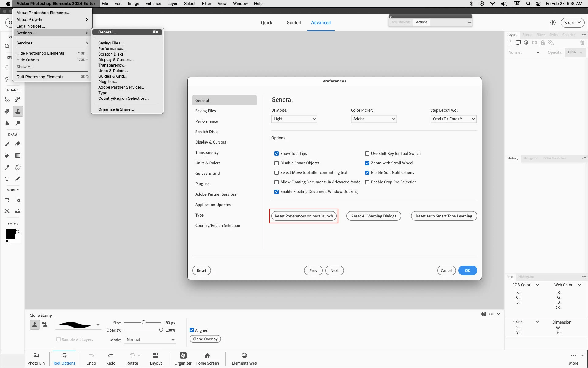The height and width of the screenshot is (368, 588).
Task: Open the UI Mode dropdown
Action: [x=294, y=119]
